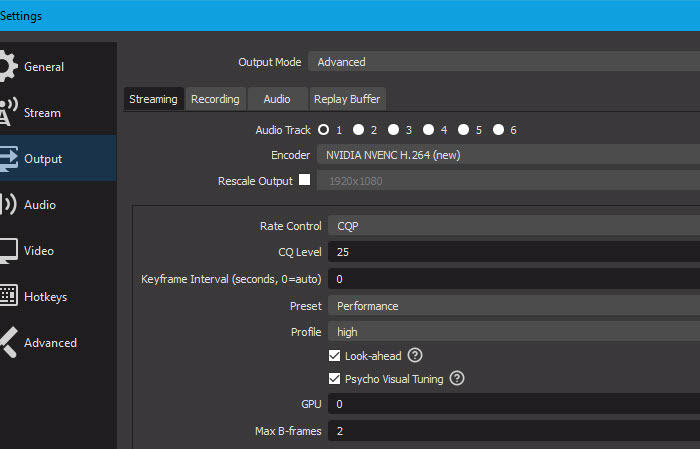Select audio track 4 radio button

[429, 130]
